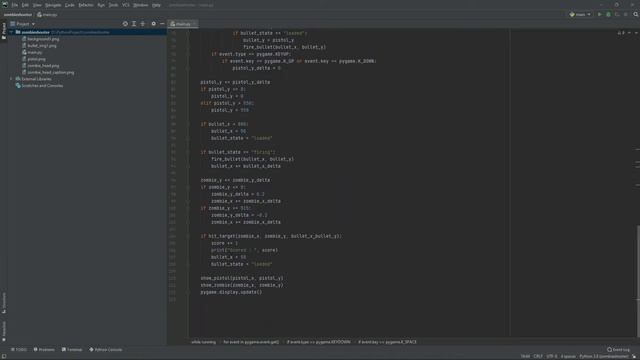Open the Terminal tool window
The height and width of the screenshot is (360, 640).
72,350
